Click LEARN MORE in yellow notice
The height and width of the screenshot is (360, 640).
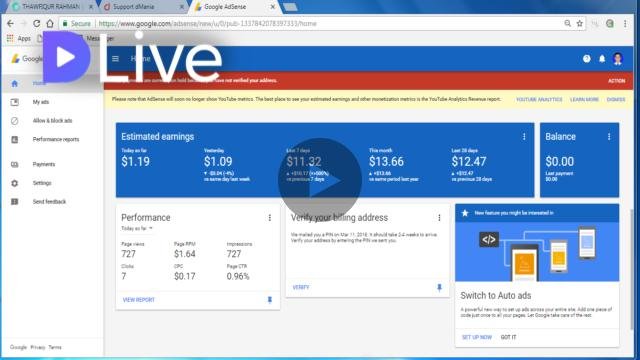(584, 100)
